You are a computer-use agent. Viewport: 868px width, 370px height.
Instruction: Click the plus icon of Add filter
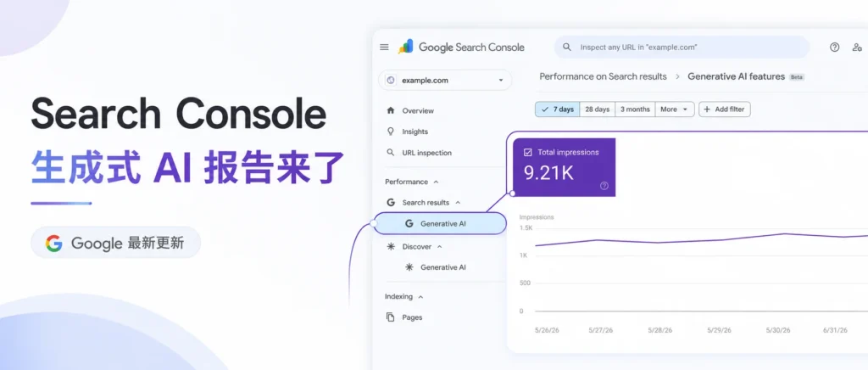pyautogui.click(x=707, y=109)
